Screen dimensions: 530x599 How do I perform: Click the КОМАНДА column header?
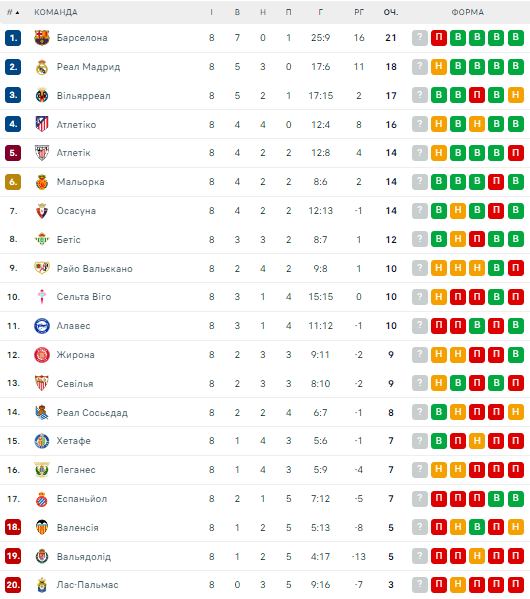(x=56, y=12)
